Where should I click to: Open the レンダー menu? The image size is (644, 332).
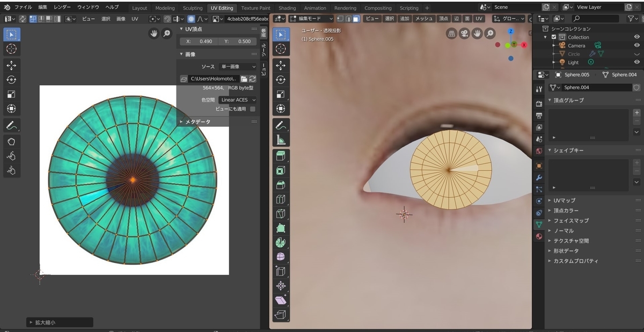click(62, 8)
